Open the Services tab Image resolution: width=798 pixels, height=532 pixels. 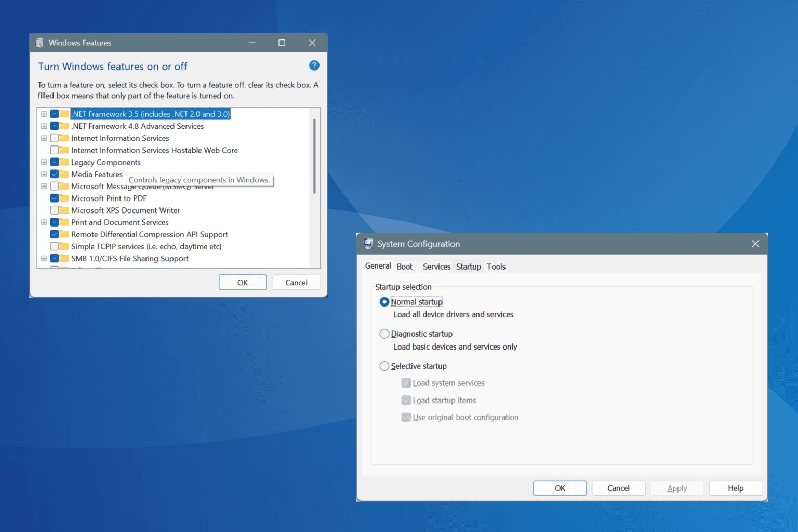436,267
